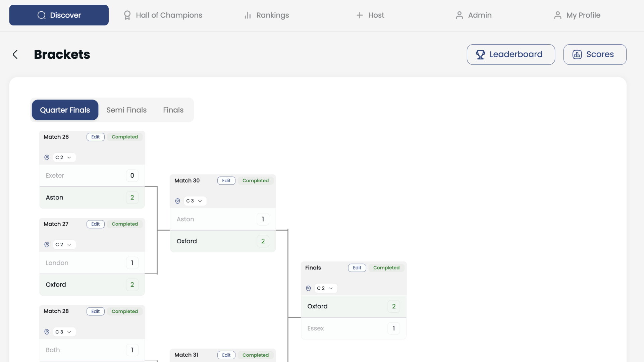This screenshot has height=362, width=644.
Task: Click the Oxford winner row in Match 27
Action: click(x=92, y=285)
